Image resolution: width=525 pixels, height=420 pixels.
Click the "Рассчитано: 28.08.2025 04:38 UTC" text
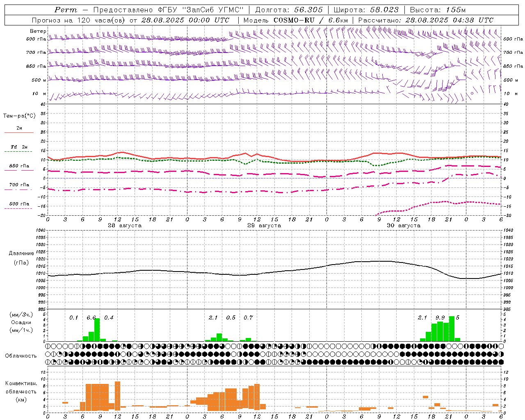click(426, 20)
